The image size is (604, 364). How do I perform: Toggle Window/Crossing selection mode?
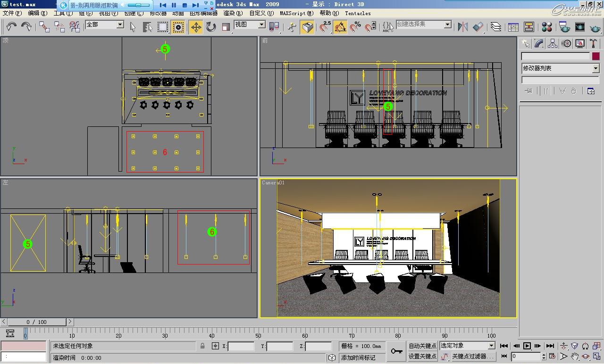coord(178,27)
